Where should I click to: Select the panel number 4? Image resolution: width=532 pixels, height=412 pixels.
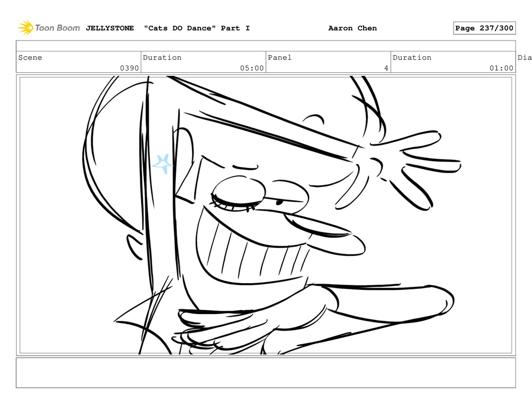pos(386,68)
